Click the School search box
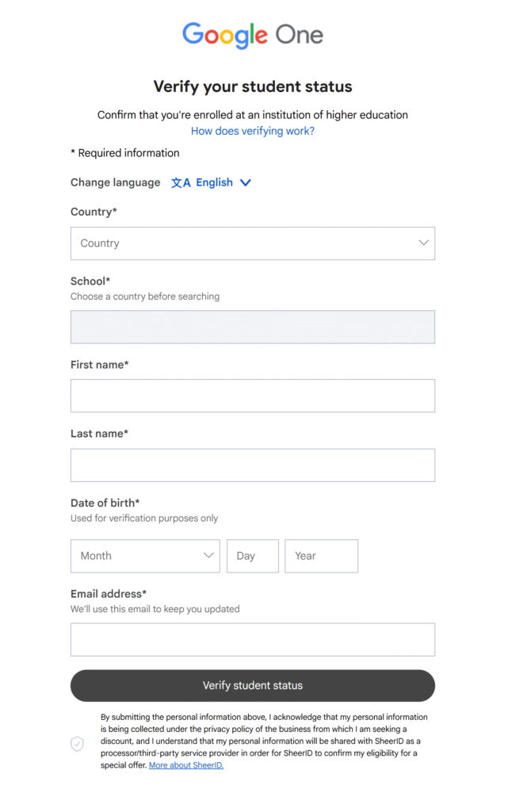Screen dimensions: 508x812 [252, 327]
